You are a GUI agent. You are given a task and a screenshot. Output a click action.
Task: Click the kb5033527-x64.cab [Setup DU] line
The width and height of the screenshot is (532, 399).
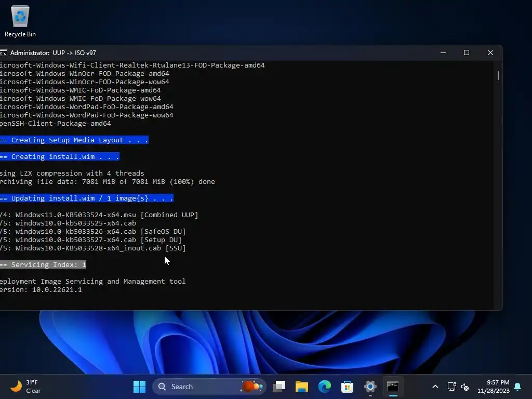(x=91, y=240)
